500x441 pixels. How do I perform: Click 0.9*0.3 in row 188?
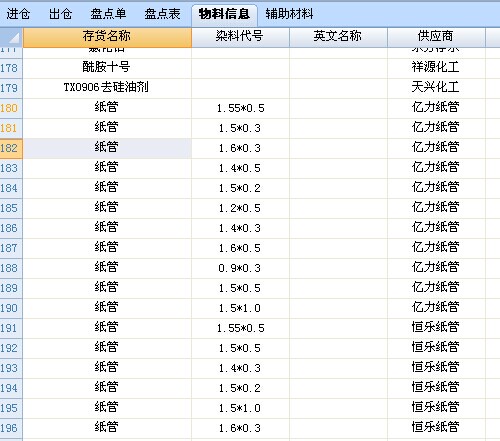point(240,268)
